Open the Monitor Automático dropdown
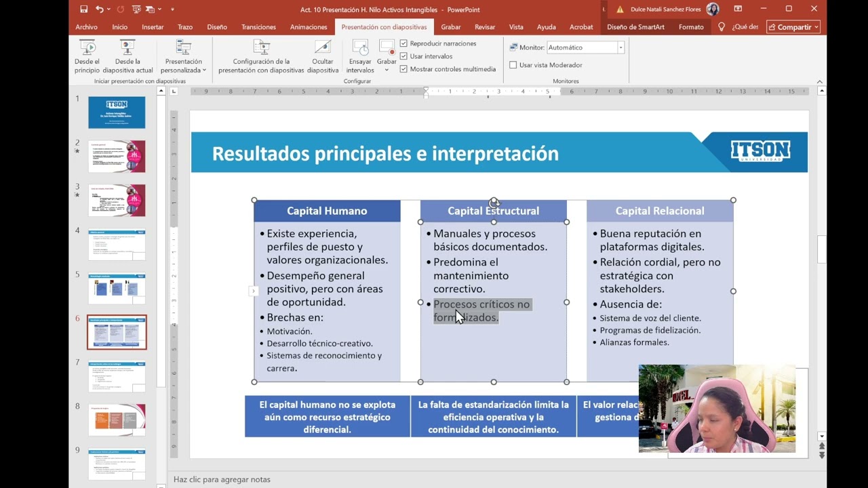 (x=620, y=47)
